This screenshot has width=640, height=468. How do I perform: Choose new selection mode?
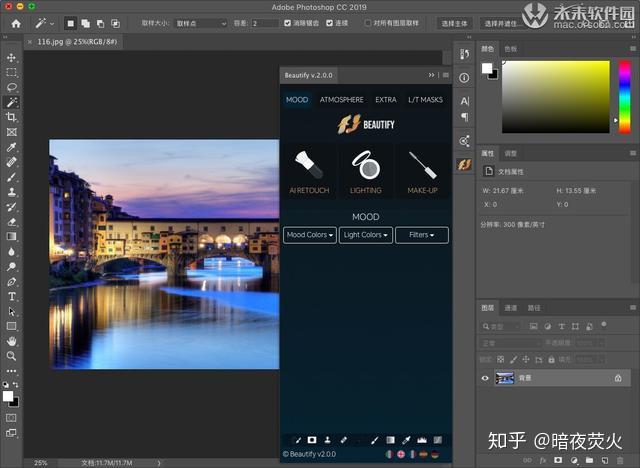tap(71, 24)
